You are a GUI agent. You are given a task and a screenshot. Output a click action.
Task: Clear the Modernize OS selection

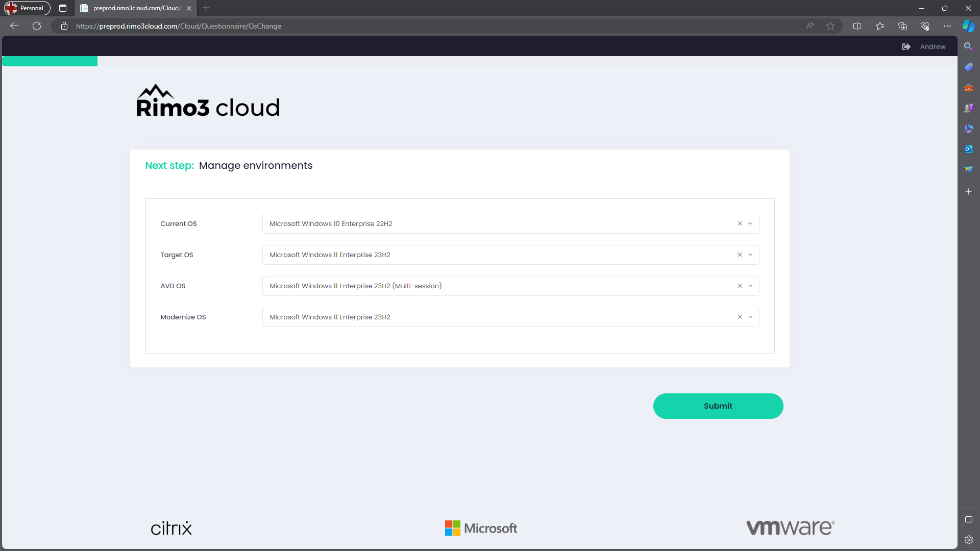[740, 317]
